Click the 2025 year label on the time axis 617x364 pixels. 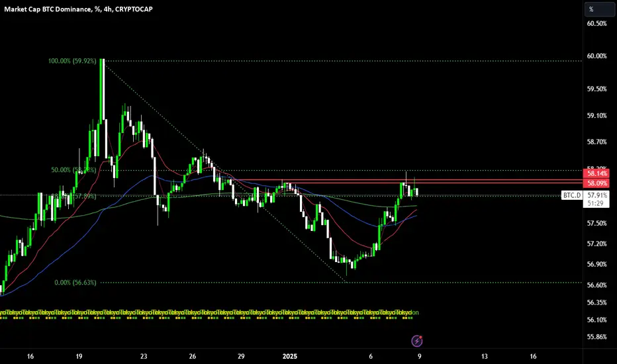tap(290, 357)
